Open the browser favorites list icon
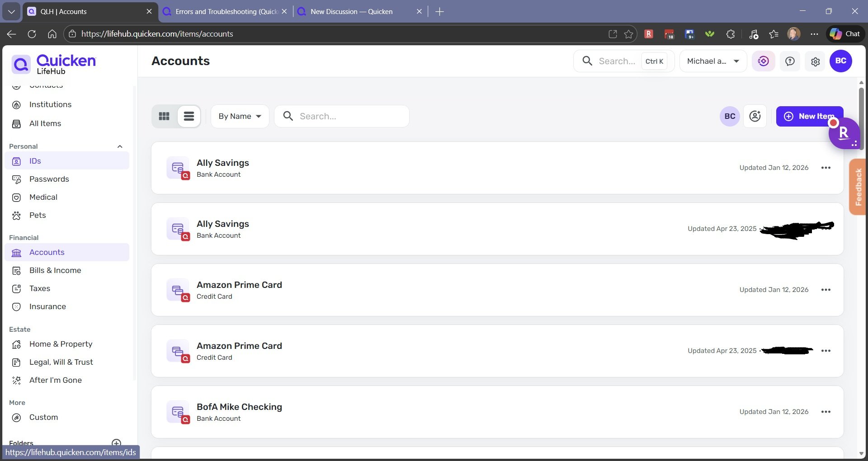 click(x=774, y=34)
